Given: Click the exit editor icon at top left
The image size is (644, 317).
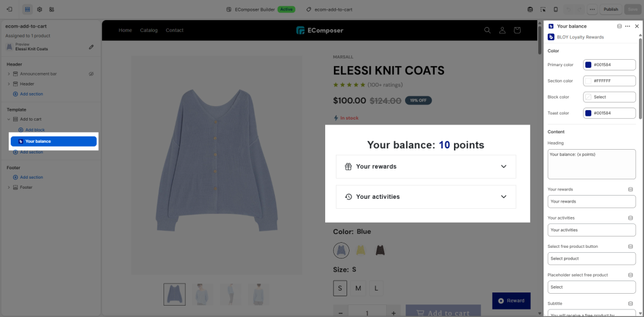Looking at the screenshot, I should [9, 9].
